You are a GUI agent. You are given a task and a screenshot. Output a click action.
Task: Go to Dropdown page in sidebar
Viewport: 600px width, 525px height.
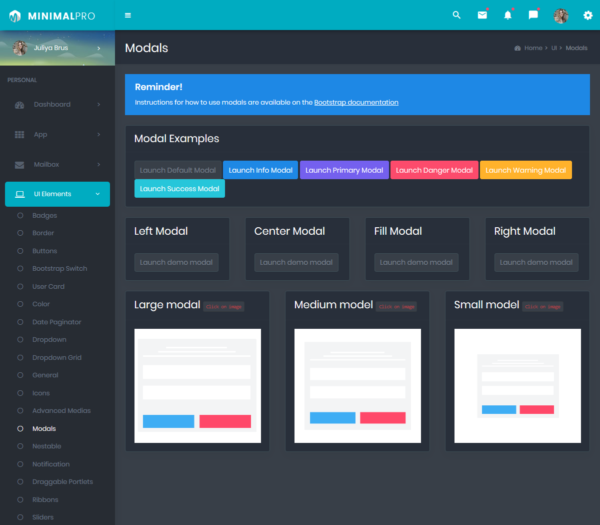[x=49, y=340]
